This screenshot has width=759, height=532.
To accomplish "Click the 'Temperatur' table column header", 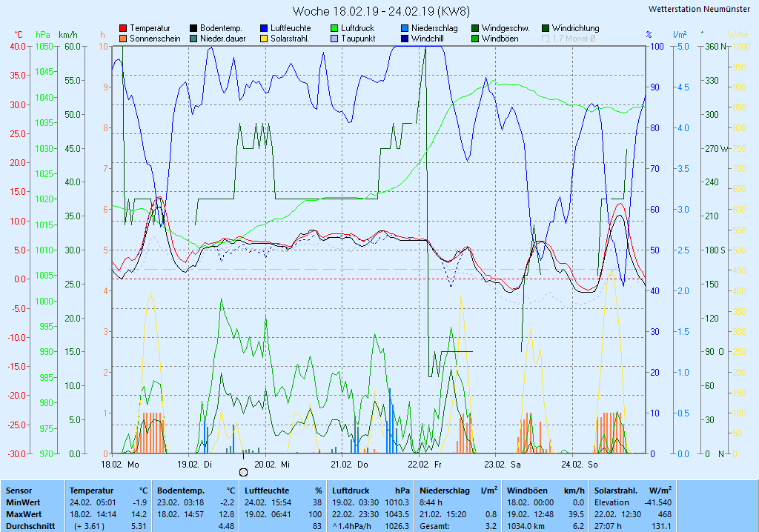I will point(91,491).
